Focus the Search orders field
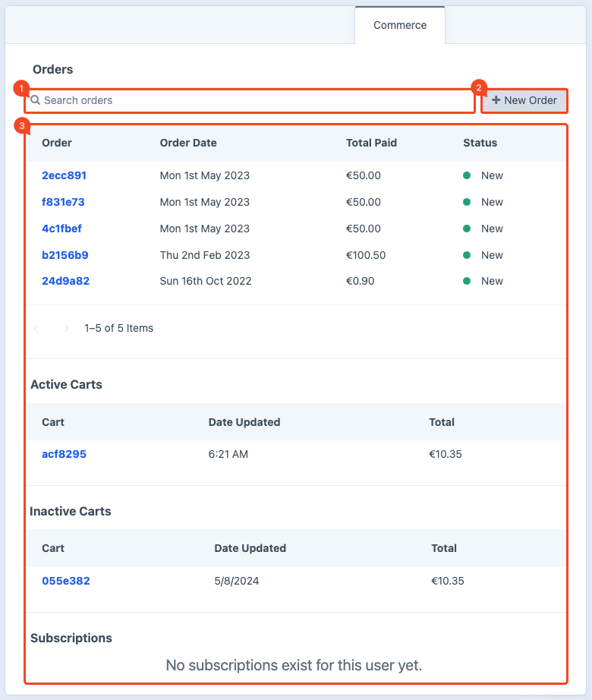The image size is (592, 700). 250,100
